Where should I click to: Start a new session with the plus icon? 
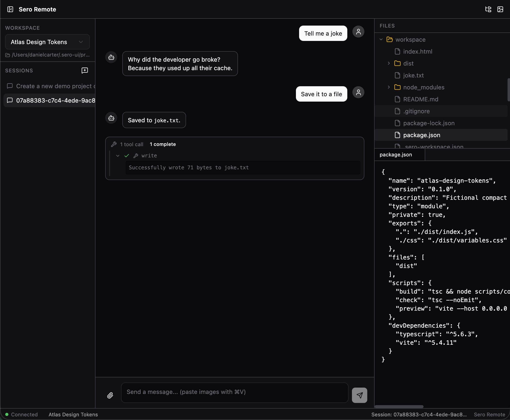(85, 71)
